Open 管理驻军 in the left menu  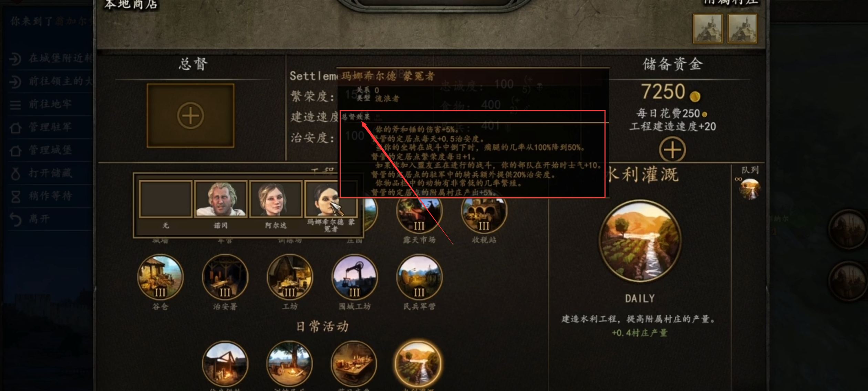(x=50, y=127)
